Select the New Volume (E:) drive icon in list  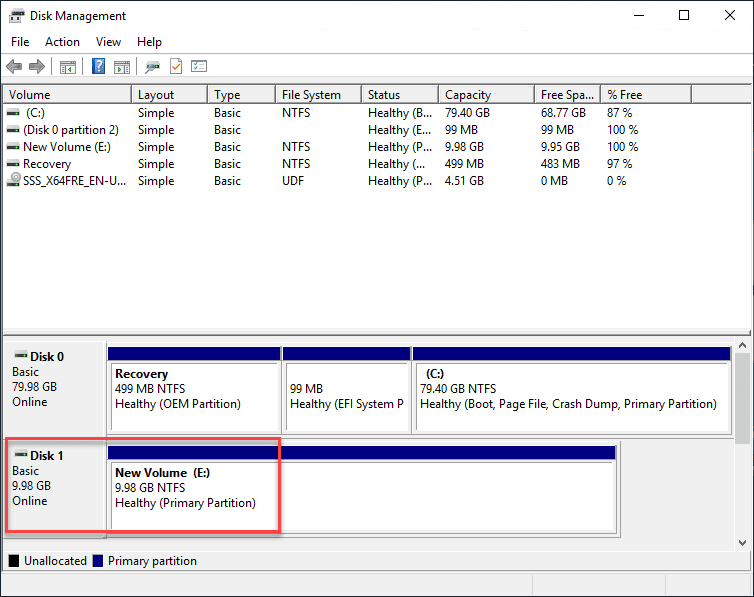[13, 147]
